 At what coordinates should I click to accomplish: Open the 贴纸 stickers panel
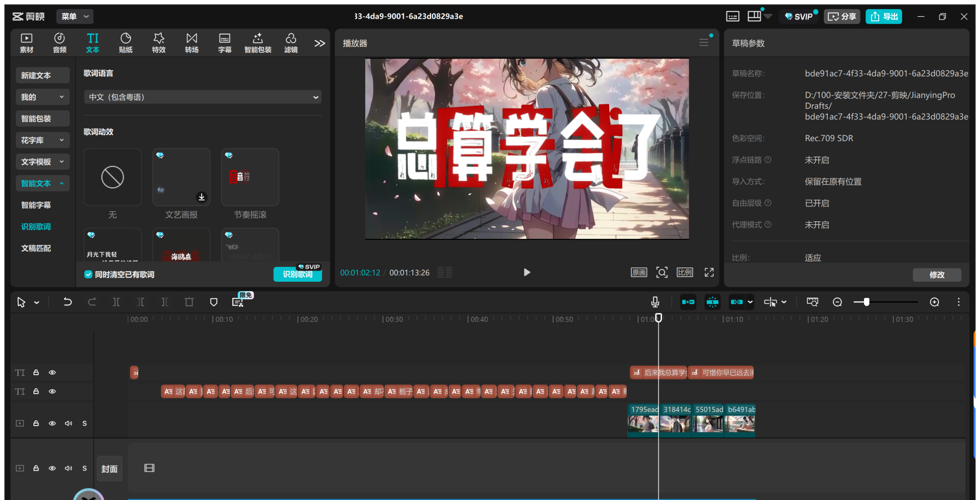[126, 42]
